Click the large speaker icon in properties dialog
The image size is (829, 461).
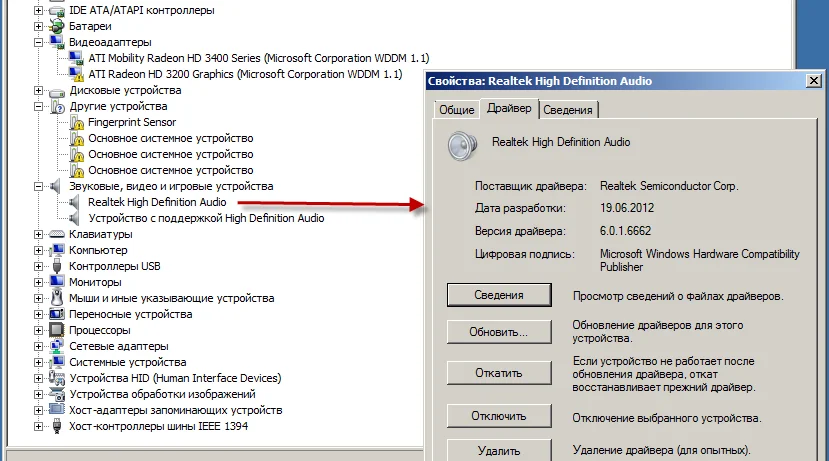[x=462, y=146]
